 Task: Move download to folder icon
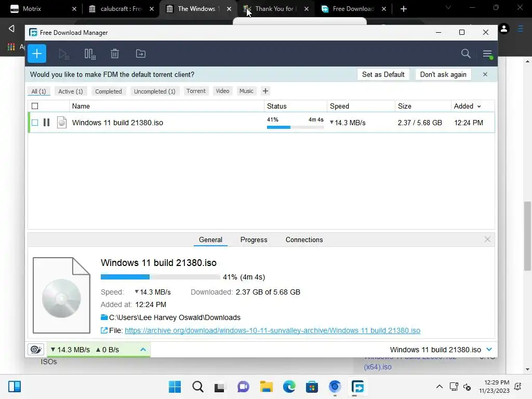click(140, 54)
